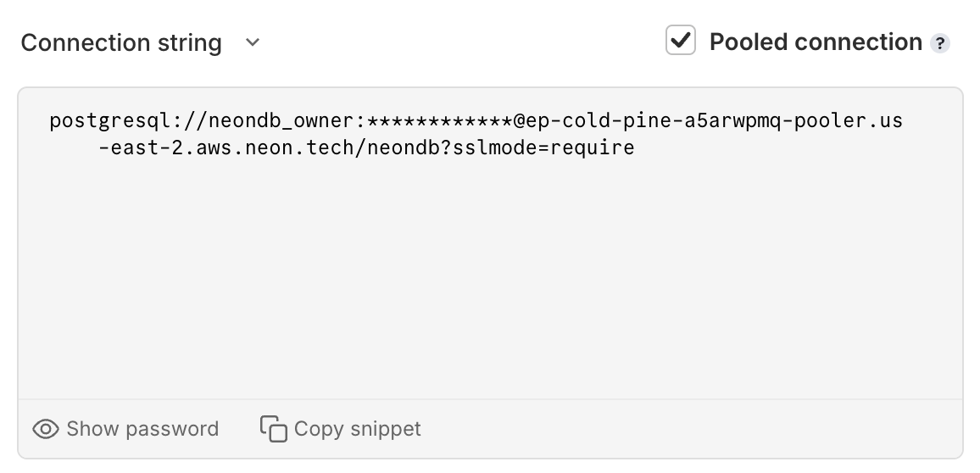Screen dimensions: 980x473
Task: Click the sslmode=require parameter text
Action: click(543, 147)
